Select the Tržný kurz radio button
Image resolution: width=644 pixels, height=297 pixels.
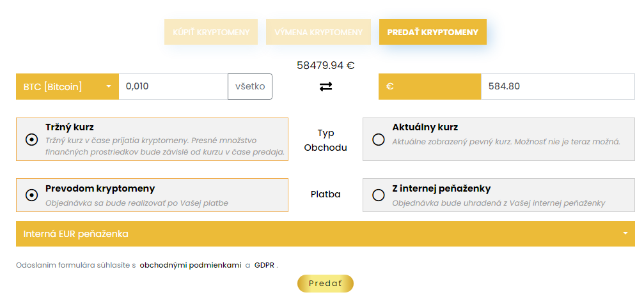[31, 139]
